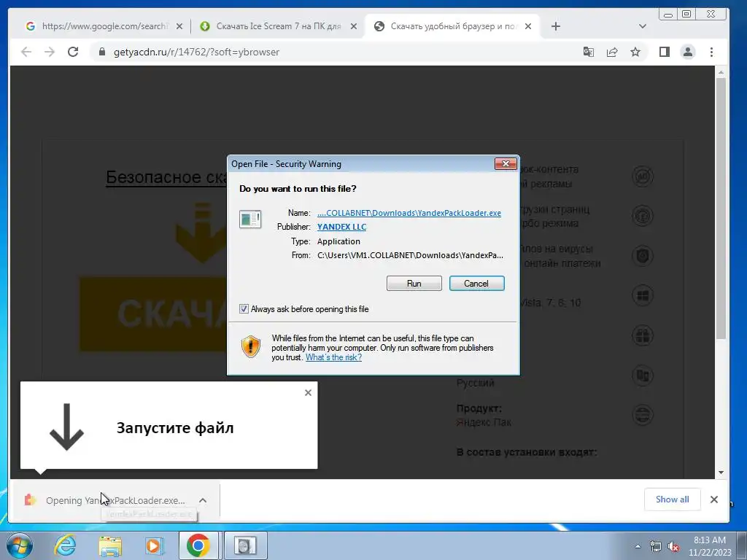Cancel the Open File security dialog
747x560 pixels.
click(x=476, y=284)
